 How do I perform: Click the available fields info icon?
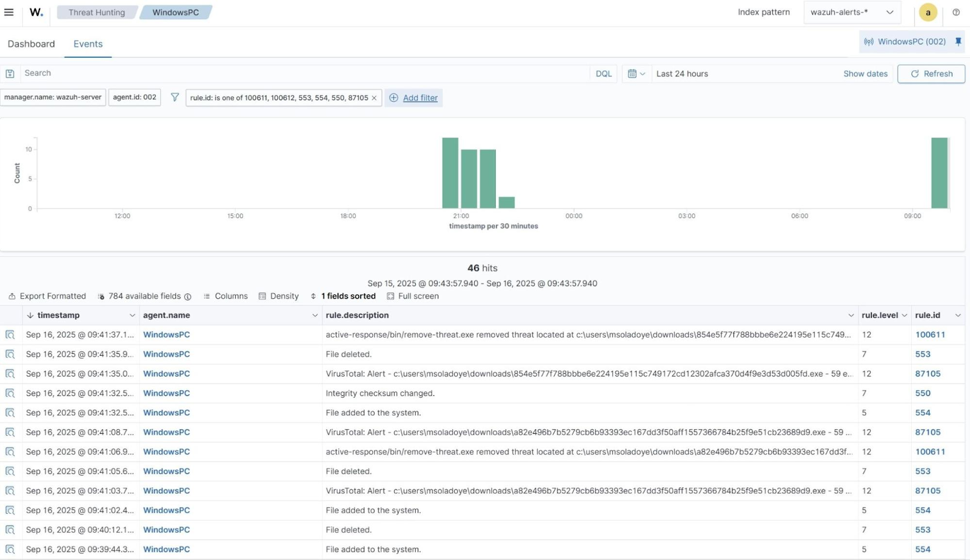pyautogui.click(x=188, y=296)
